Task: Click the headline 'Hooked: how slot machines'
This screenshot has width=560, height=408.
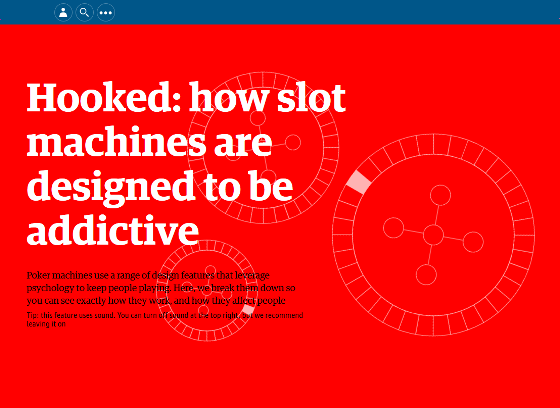Action: coord(186,163)
